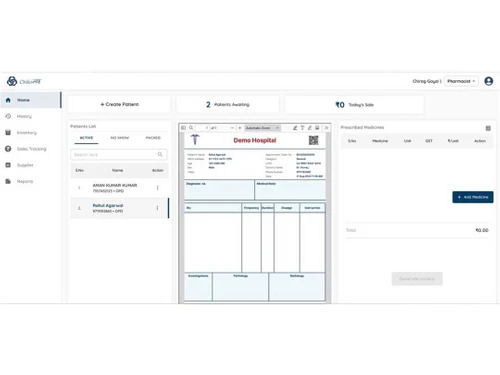Click the ChikitR logo
This screenshot has width=500, height=375.
pos(24,81)
